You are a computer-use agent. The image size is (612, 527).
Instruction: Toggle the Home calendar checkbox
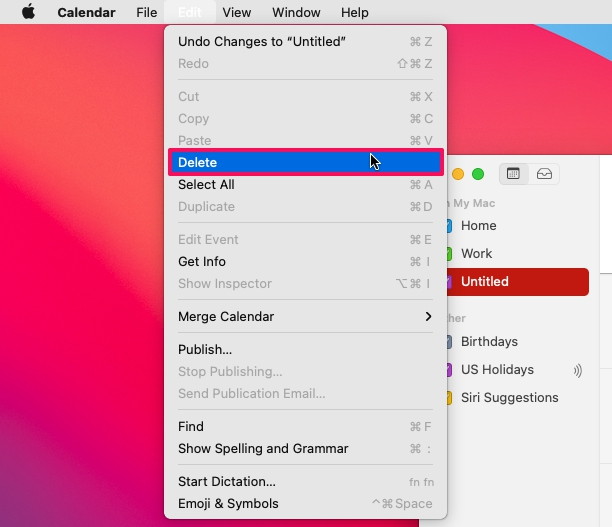[x=449, y=226]
